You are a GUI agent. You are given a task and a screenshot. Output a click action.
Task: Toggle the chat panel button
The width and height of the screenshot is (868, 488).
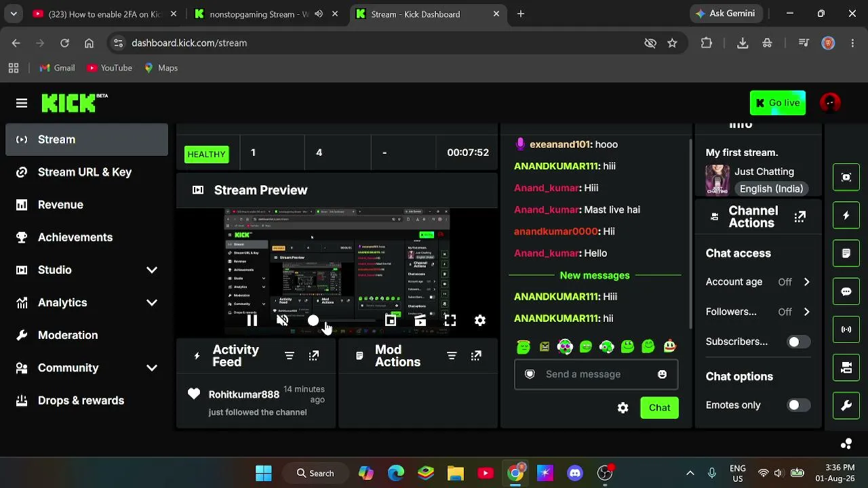tap(846, 291)
